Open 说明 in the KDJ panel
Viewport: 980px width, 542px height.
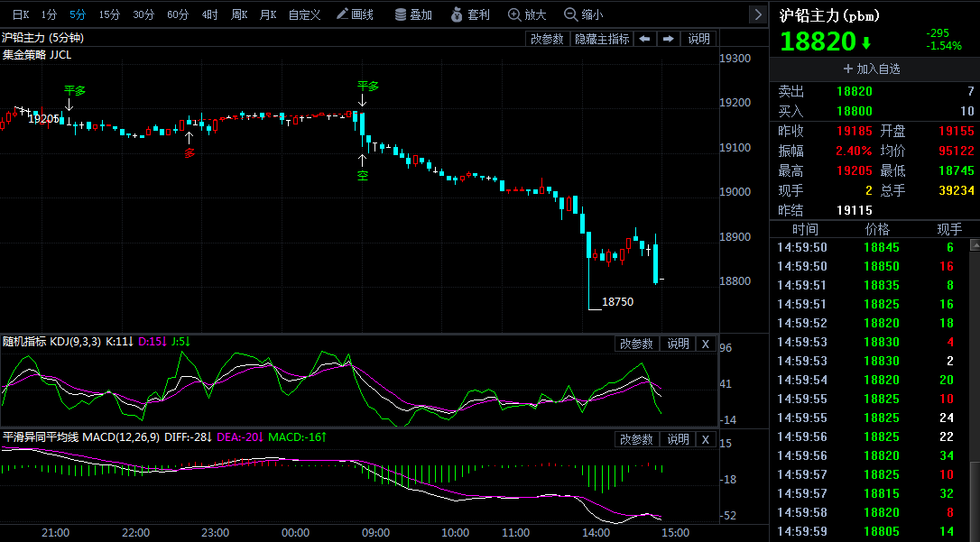click(x=678, y=344)
